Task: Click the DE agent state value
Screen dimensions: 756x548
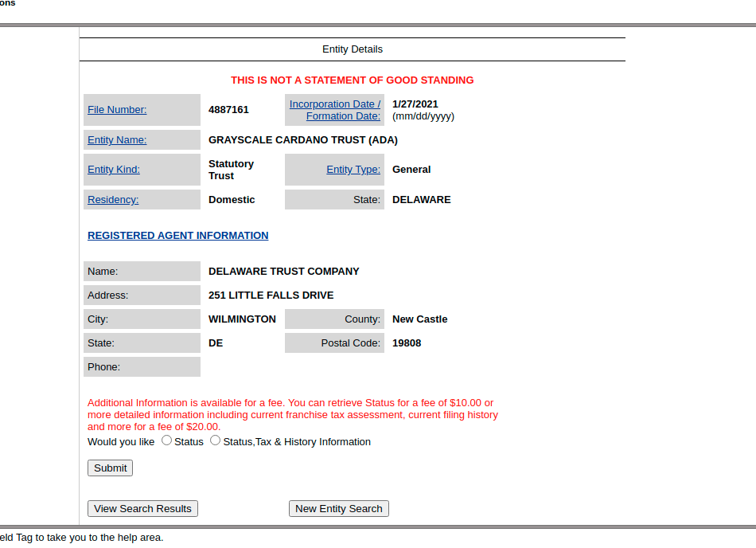Action: (216, 343)
